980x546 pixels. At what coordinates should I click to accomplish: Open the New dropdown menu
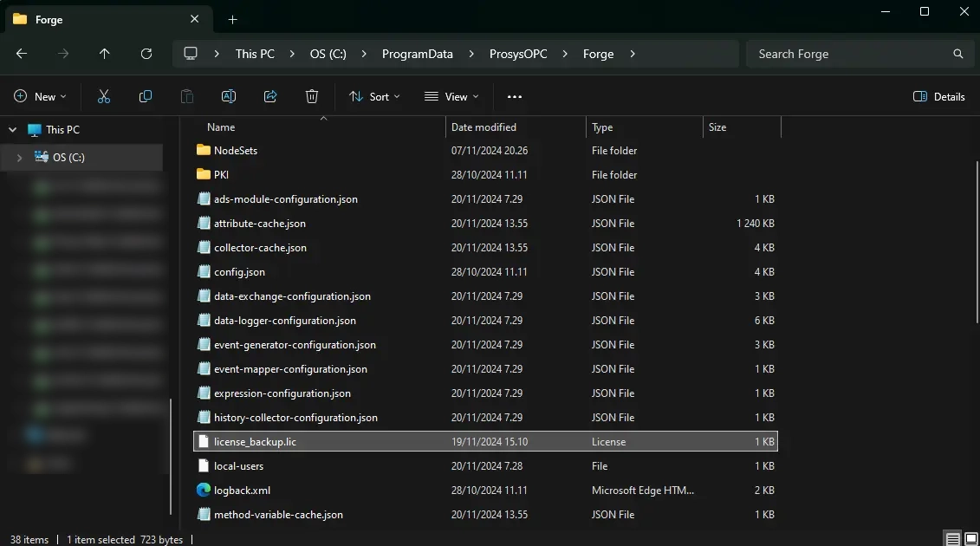pyautogui.click(x=40, y=96)
